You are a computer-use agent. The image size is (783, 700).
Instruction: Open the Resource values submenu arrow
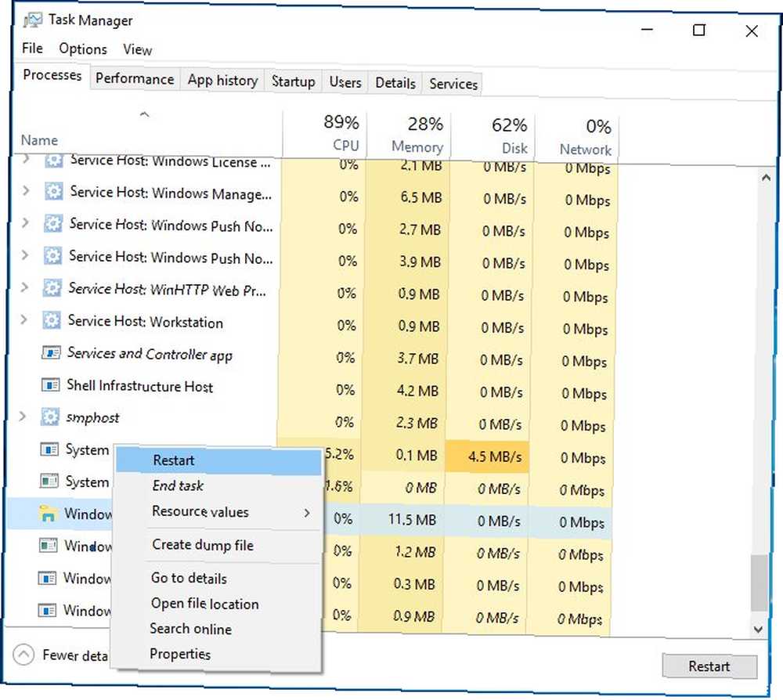click(x=307, y=513)
